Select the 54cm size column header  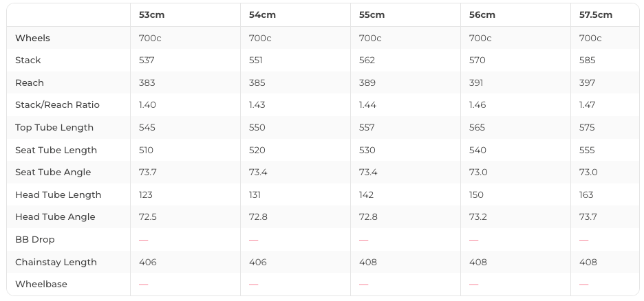(x=261, y=15)
